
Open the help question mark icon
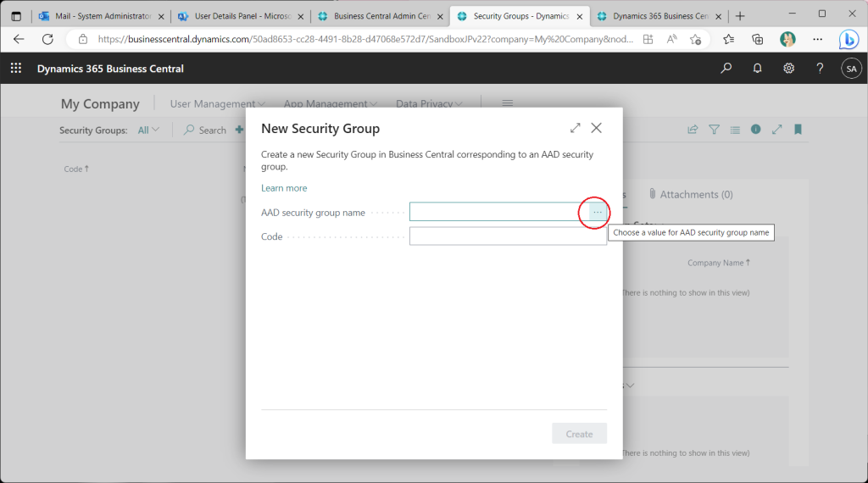[820, 68]
